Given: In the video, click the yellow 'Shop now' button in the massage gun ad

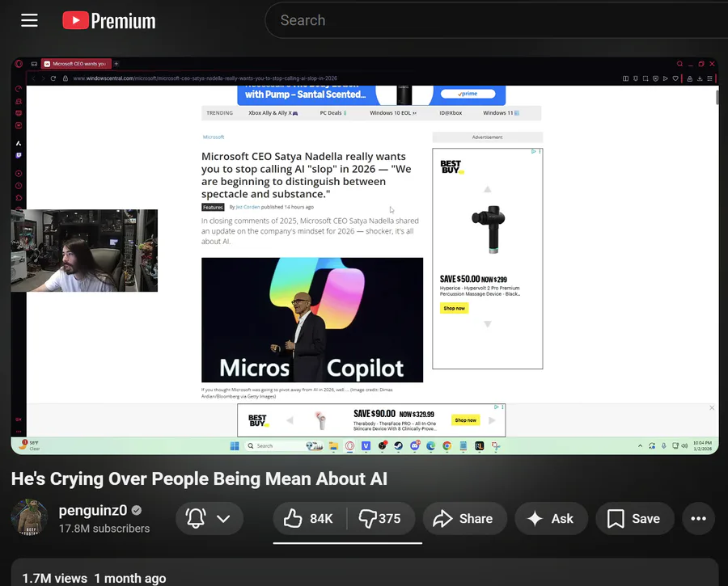Looking at the screenshot, I should point(454,308).
